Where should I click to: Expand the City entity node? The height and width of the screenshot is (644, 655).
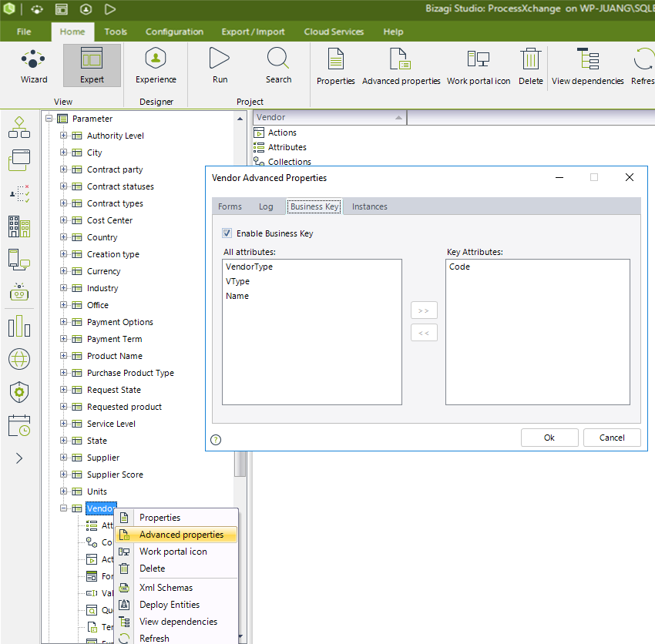(63, 153)
